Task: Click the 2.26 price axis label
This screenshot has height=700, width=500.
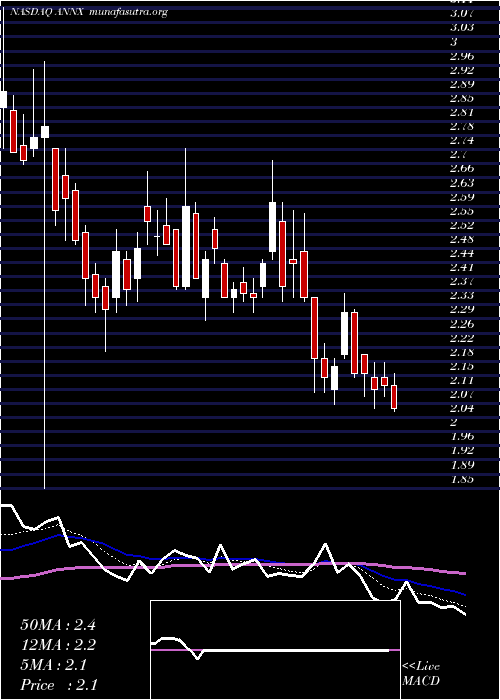Action: pos(463,324)
